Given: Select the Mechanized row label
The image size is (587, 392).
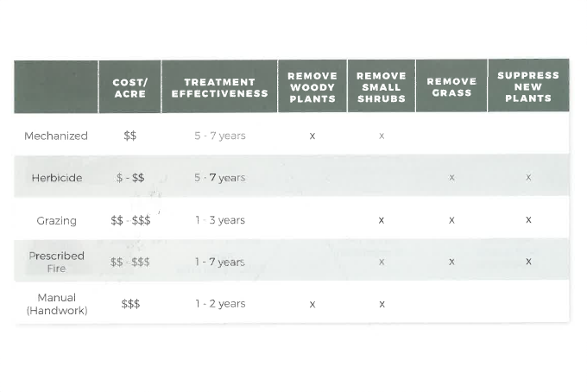Looking at the screenshot, I should (56, 136).
